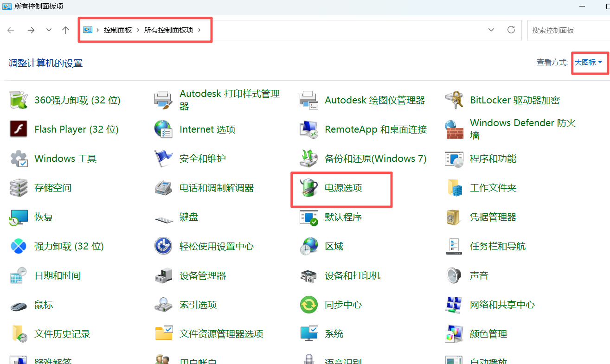Click the BitLocker 驱动器加密 key icon
The image size is (610, 364).
[454, 100]
